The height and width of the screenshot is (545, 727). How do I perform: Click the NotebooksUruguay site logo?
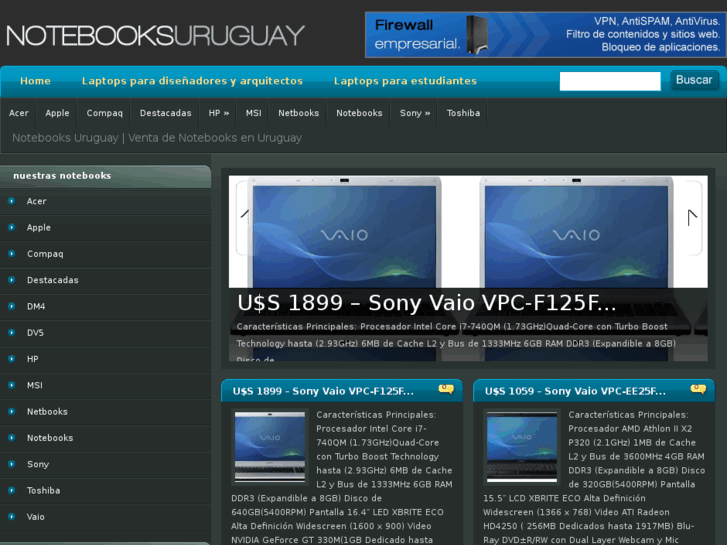click(x=155, y=36)
